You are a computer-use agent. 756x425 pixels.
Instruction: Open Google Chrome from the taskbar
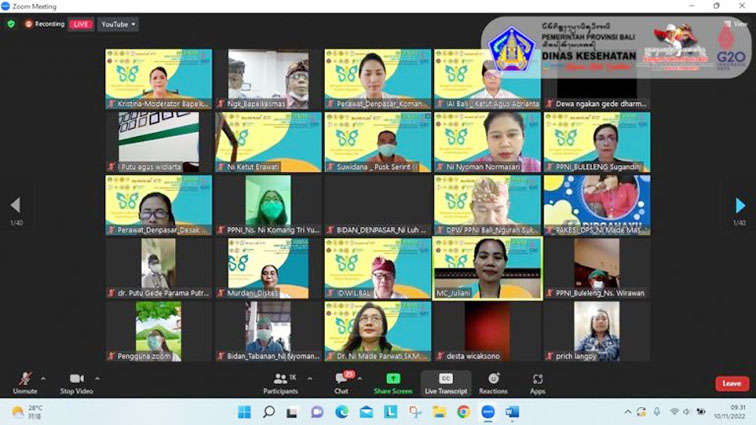point(463,411)
